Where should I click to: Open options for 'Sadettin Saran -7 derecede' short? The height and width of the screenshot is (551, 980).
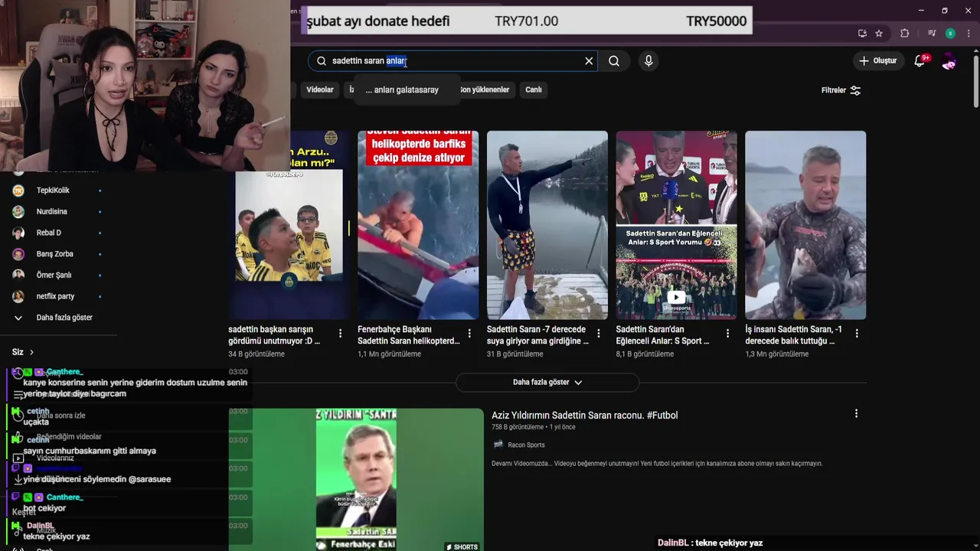[599, 334]
